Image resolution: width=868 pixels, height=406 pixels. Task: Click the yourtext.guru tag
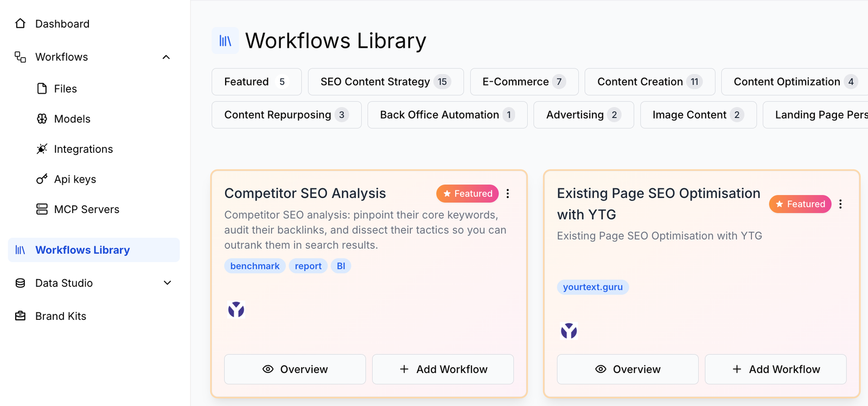click(593, 287)
